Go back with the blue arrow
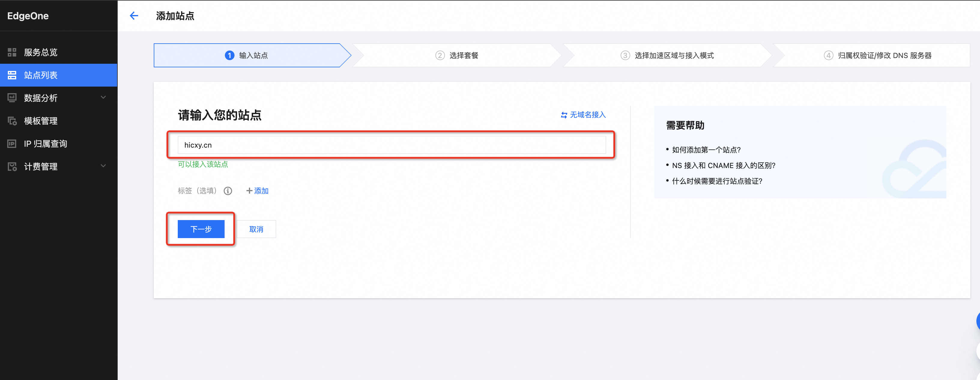 [134, 16]
